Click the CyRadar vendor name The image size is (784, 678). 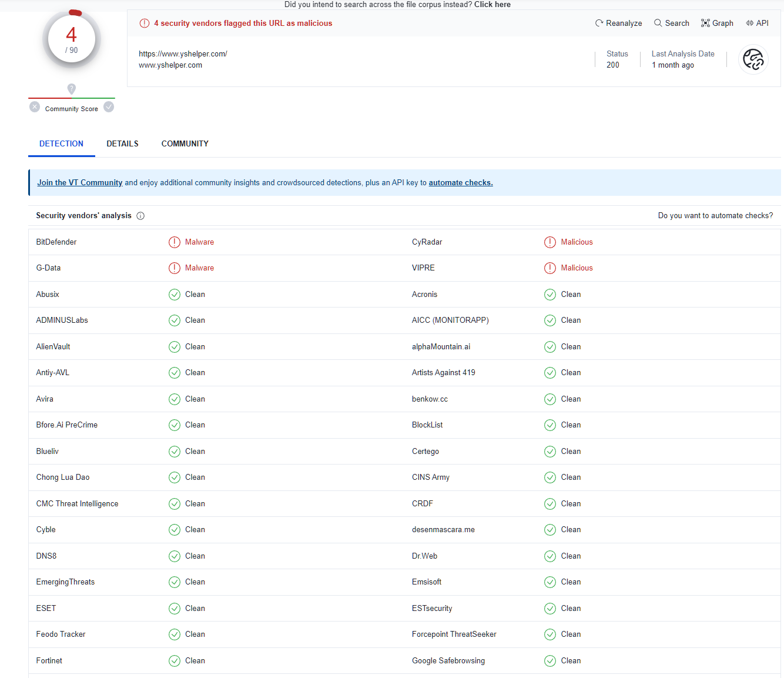(427, 242)
